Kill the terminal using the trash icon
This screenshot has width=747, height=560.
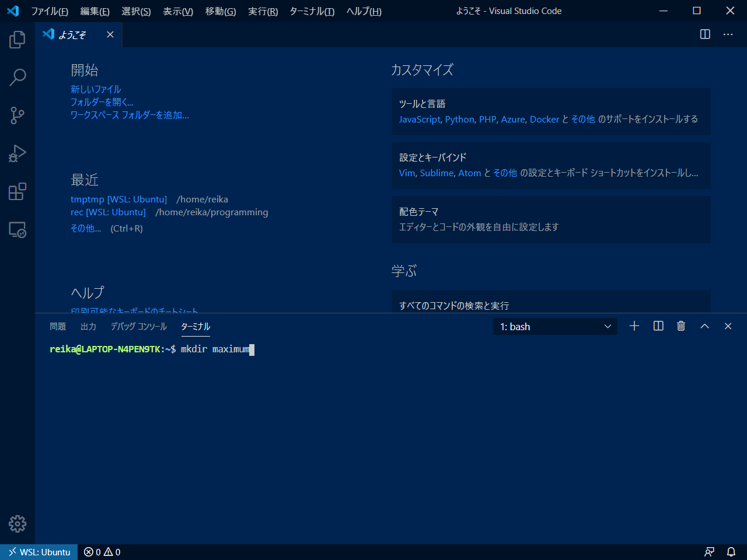[x=681, y=326]
